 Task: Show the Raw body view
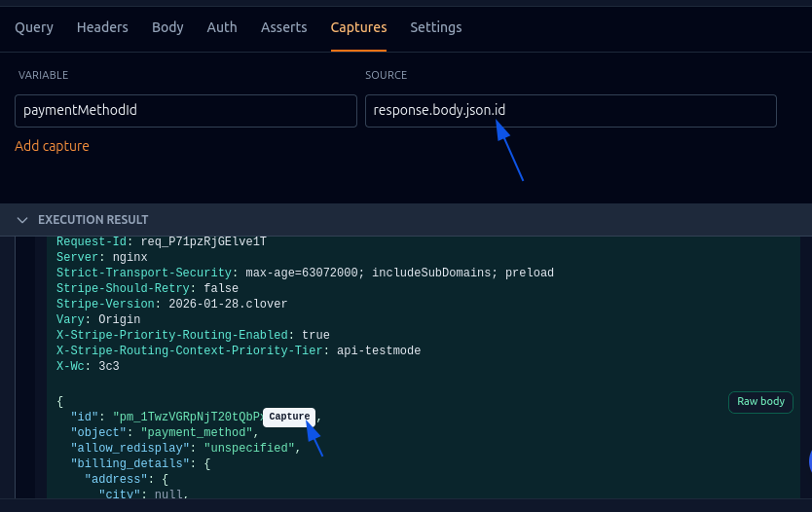click(x=760, y=402)
